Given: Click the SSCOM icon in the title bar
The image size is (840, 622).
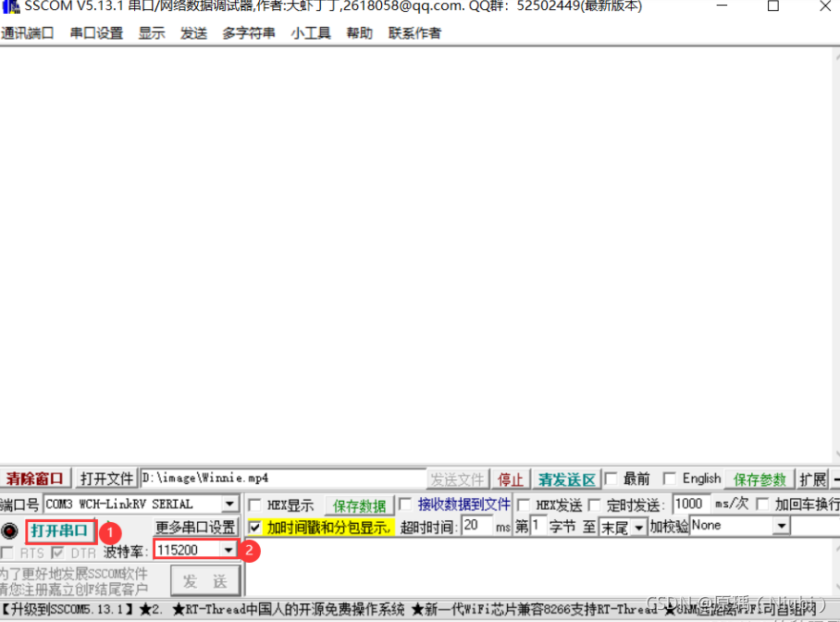Looking at the screenshot, I should pos(11,7).
